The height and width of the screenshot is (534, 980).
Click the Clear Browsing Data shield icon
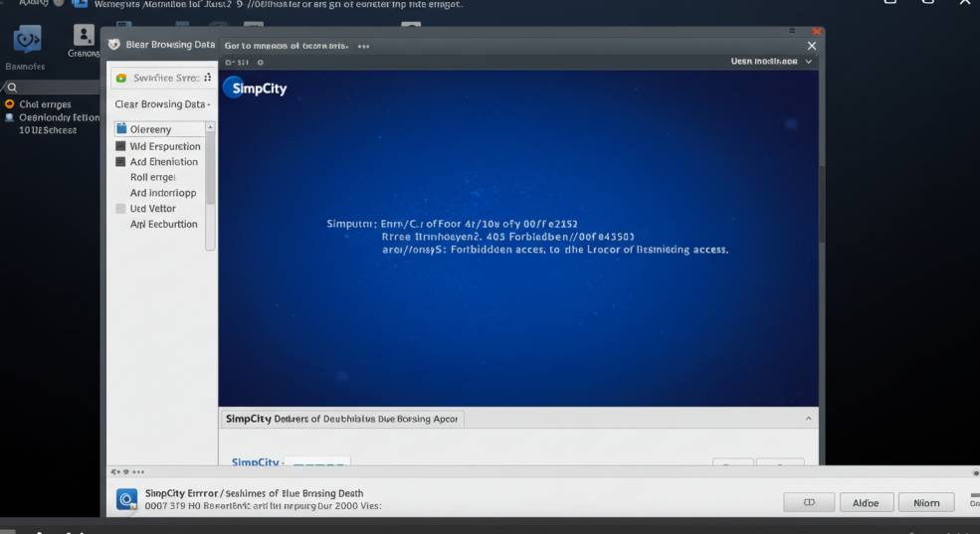coord(114,45)
